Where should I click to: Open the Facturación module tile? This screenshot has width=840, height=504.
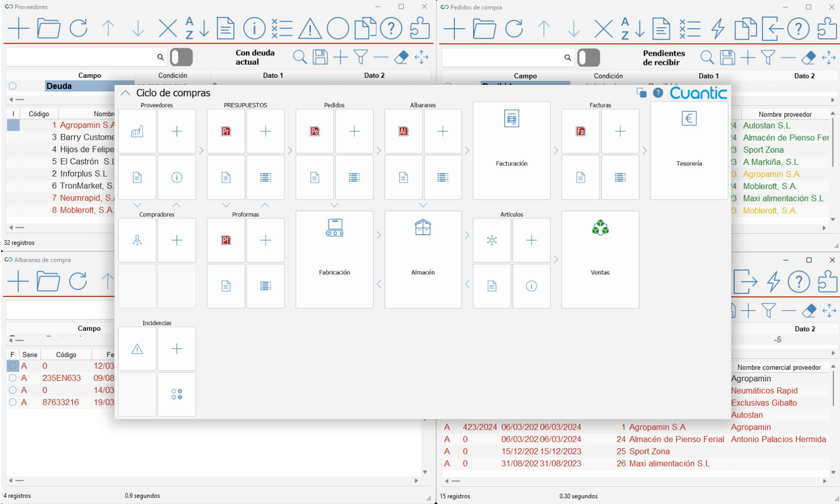[512, 151]
